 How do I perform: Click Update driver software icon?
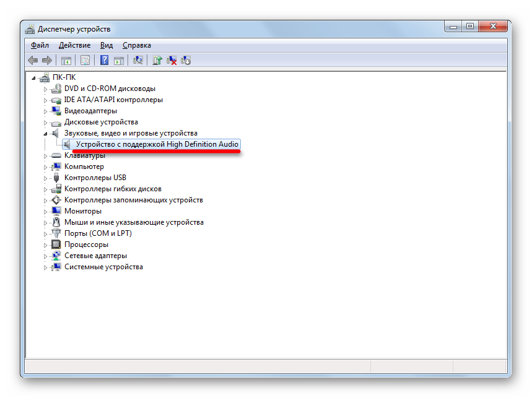click(x=157, y=60)
